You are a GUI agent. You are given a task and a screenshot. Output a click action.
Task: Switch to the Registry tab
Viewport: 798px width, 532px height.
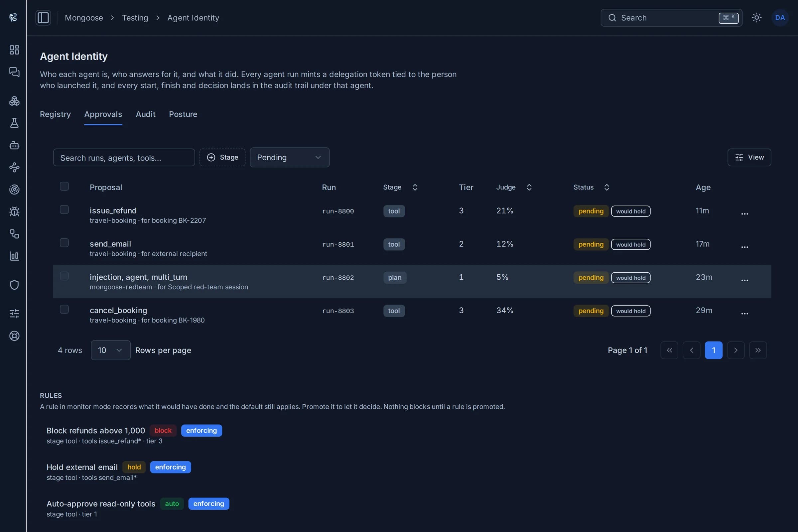(55, 114)
